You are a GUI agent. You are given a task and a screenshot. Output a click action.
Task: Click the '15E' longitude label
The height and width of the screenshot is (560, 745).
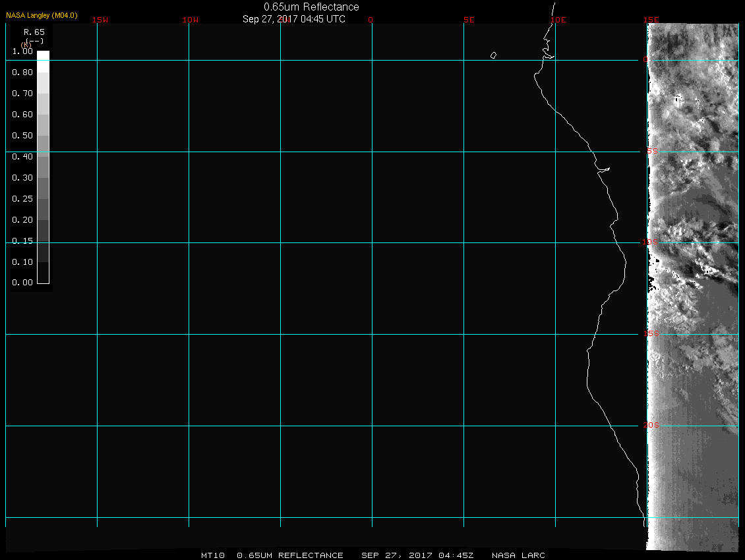(x=651, y=20)
